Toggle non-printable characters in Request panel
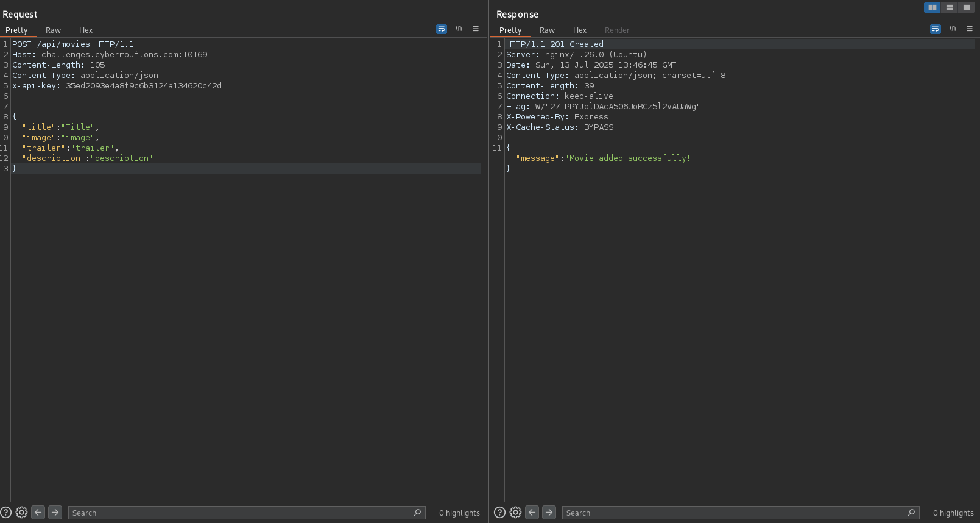Image resolution: width=980 pixels, height=523 pixels. click(x=459, y=29)
